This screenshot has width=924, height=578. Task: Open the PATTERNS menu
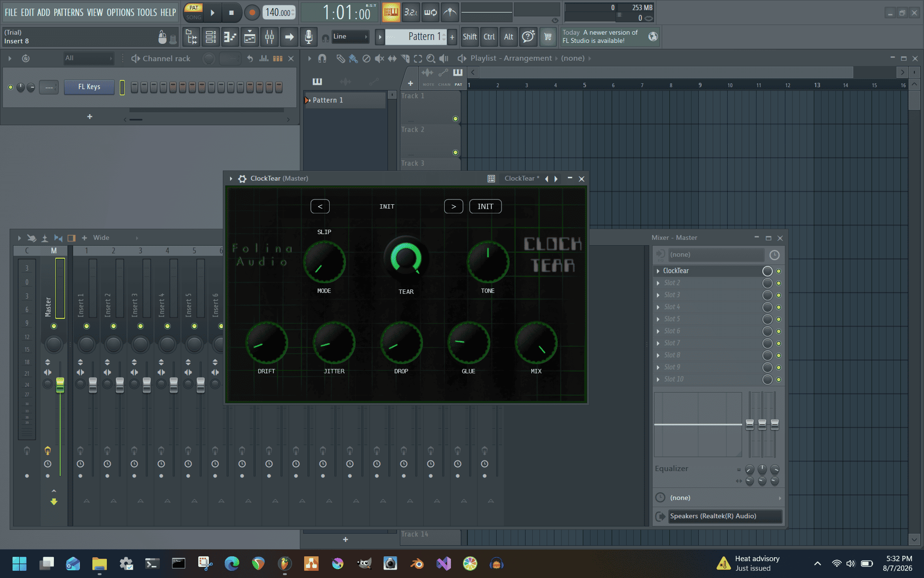click(x=68, y=13)
